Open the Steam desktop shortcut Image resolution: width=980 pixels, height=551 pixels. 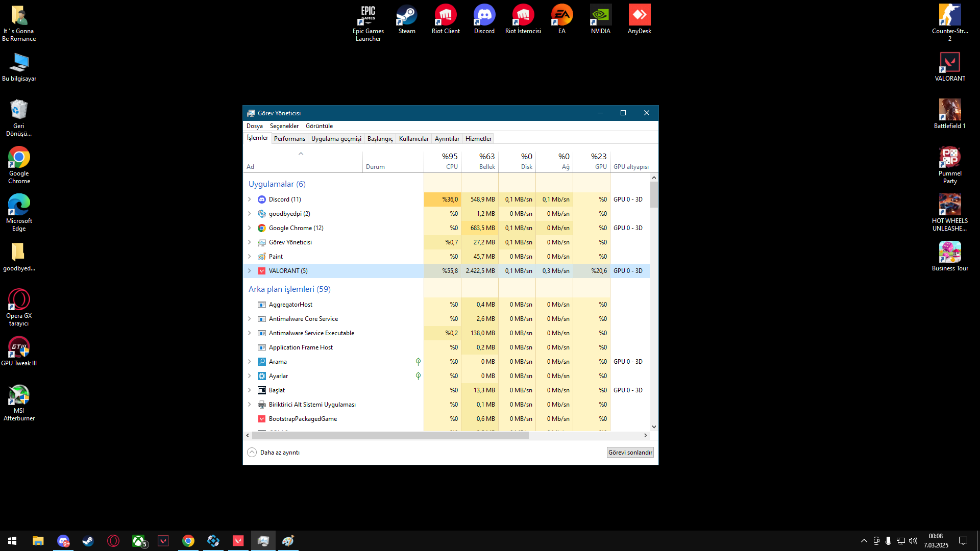click(407, 19)
